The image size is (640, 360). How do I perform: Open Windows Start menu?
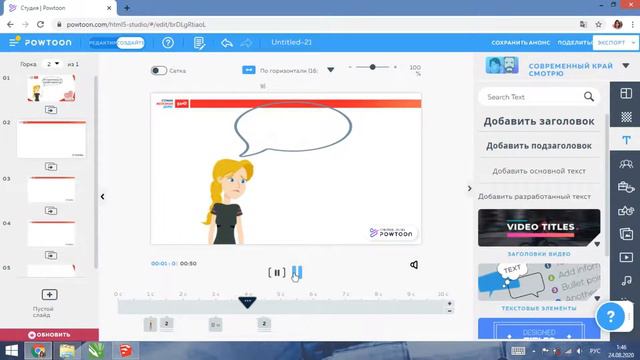pyautogui.click(x=11, y=351)
